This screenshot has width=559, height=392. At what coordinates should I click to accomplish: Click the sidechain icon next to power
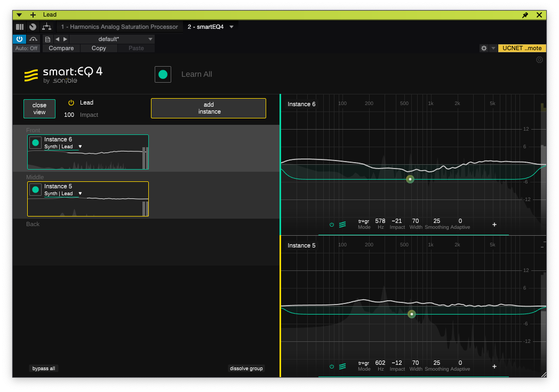pyautogui.click(x=33, y=39)
